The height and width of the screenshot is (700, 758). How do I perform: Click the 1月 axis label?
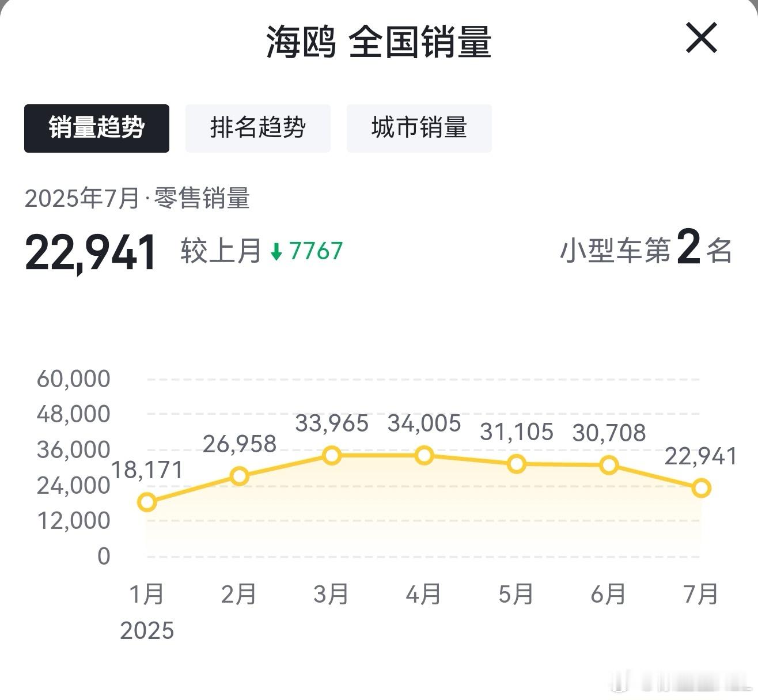tap(147, 594)
